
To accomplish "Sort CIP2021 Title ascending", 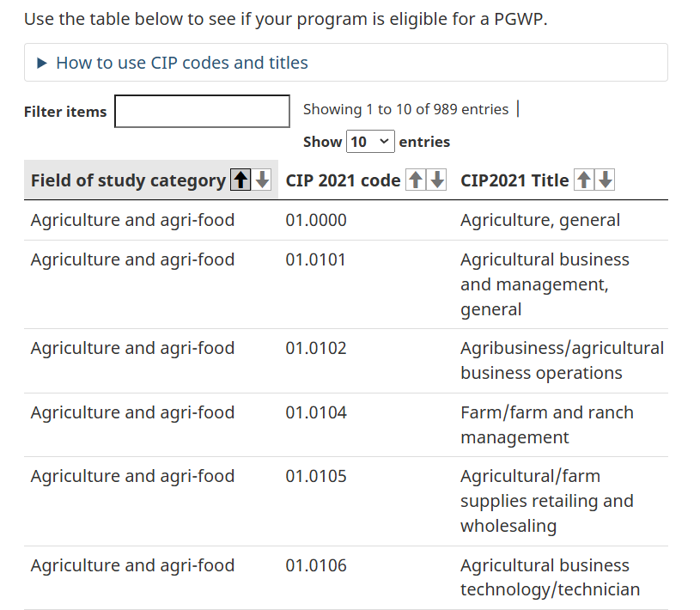I will [x=584, y=180].
